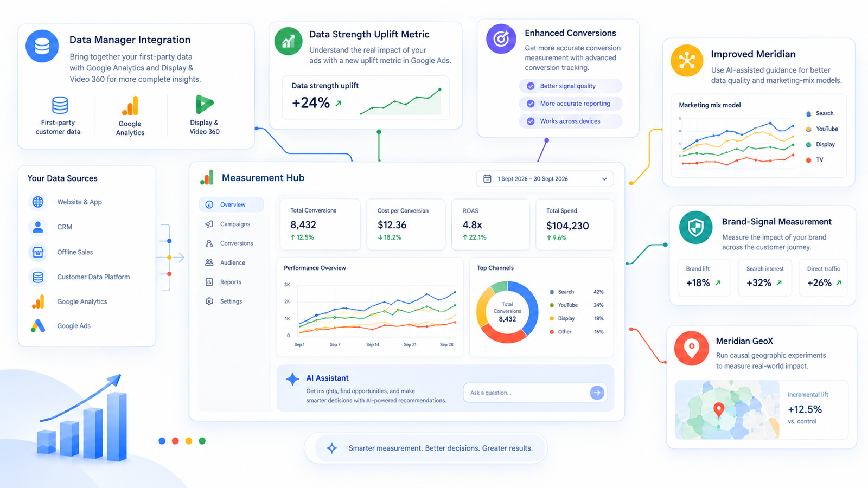Click the Customer Data Platform icon
Screen dimensions: 868x488
(x=38, y=277)
